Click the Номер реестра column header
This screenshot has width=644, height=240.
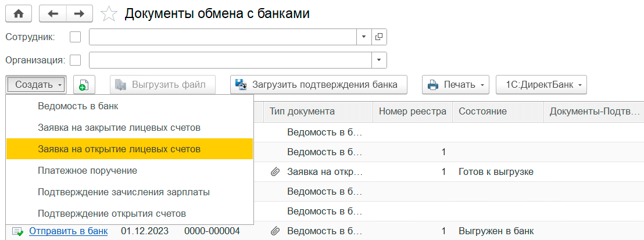coord(413,112)
